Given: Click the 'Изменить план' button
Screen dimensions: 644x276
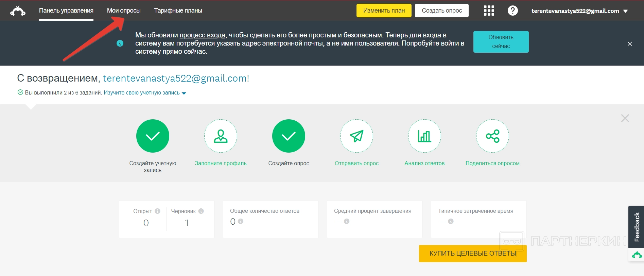Looking at the screenshot, I should [x=384, y=11].
